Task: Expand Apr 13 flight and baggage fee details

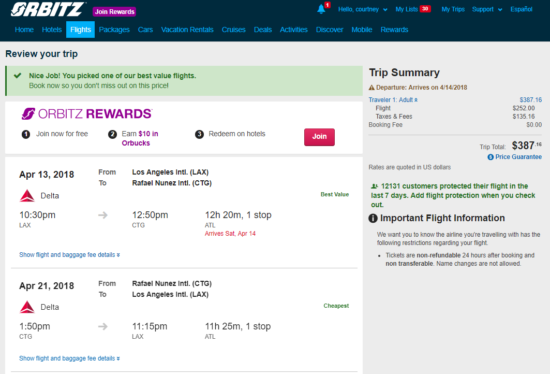Action: [69, 255]
